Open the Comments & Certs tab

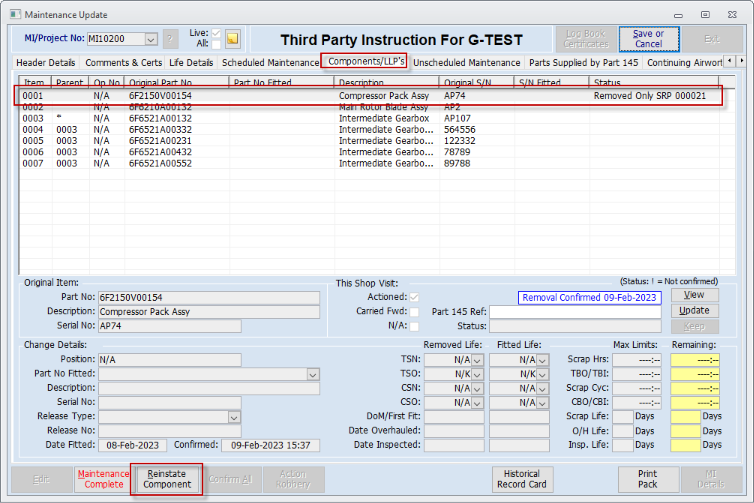pos(124,63)
